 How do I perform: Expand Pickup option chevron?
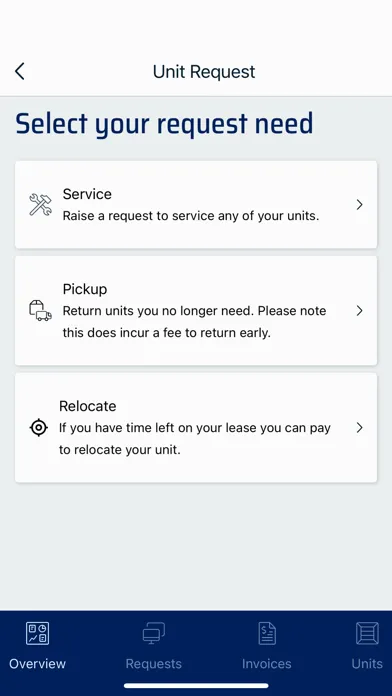click(360, 311)
